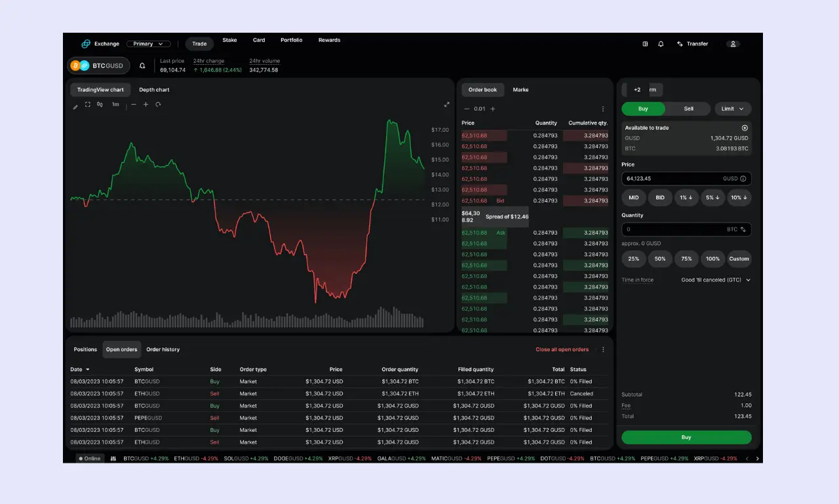Click Close all open orders link
This screenshot has height=504, width=839.
[562, 349]
